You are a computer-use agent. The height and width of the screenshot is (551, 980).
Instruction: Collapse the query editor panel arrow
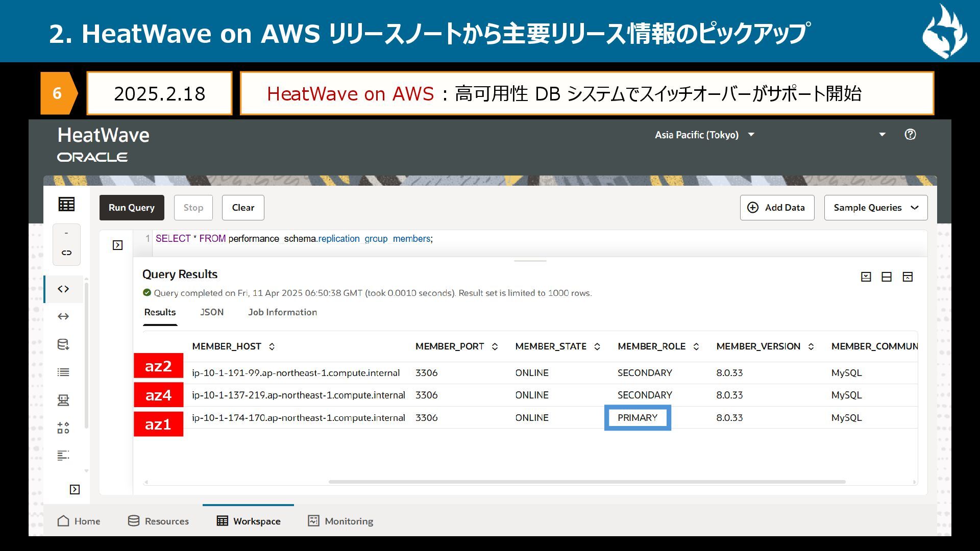(117, 245)
